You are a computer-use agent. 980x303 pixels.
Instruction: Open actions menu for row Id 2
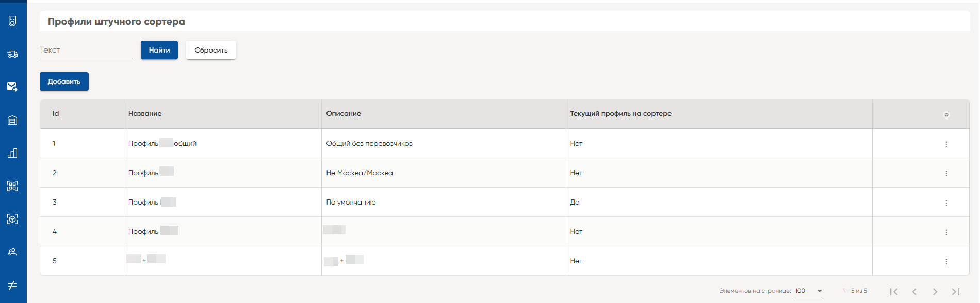coord(946,174)
